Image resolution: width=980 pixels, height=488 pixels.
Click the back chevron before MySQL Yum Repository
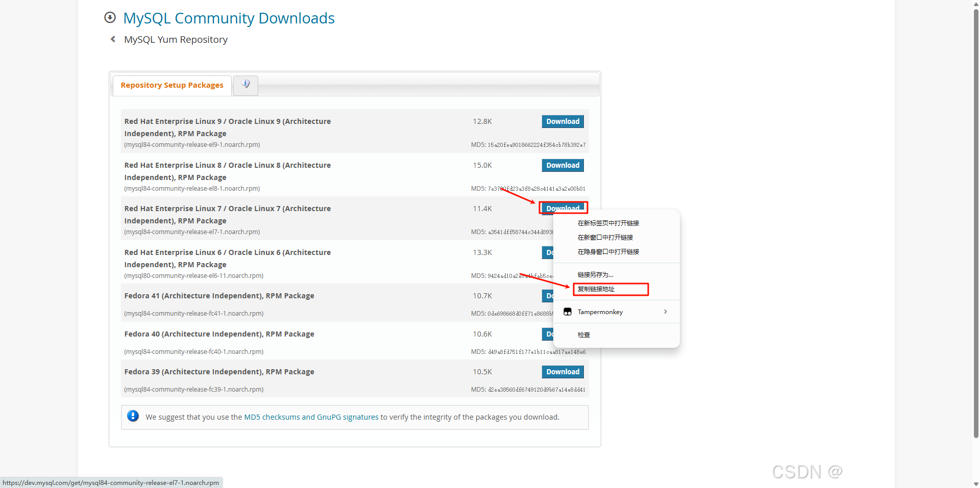[x=113, y=39]
